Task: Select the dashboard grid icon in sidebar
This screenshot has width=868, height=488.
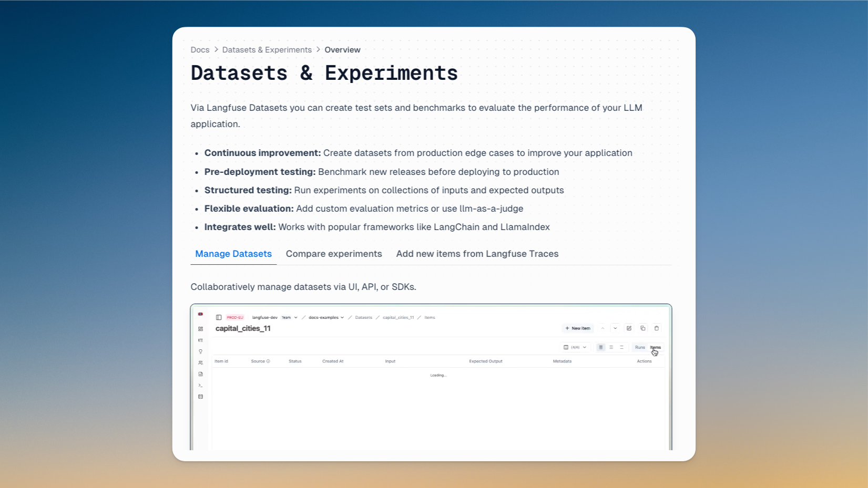Action: [201, 328]
